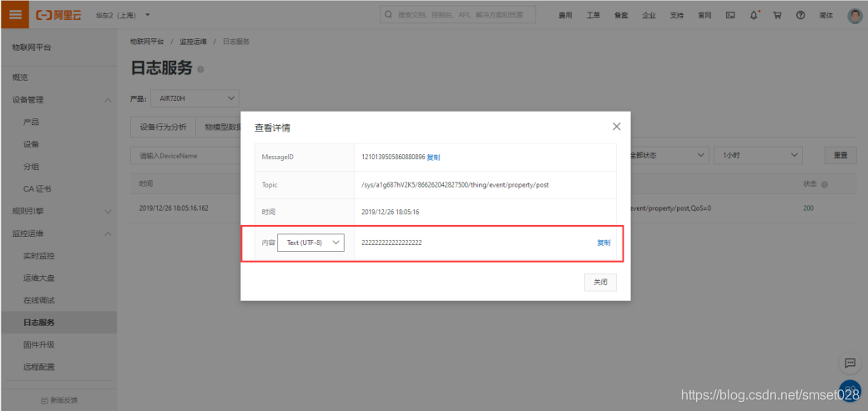Open the help question mark icon
This screenshot has width=868, height=411.
click(x=800, y=16)
